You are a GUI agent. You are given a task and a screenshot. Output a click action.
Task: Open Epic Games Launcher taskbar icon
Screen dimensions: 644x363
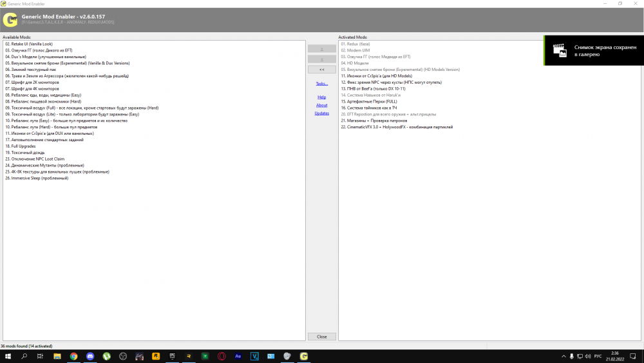(x=172, y=356)
